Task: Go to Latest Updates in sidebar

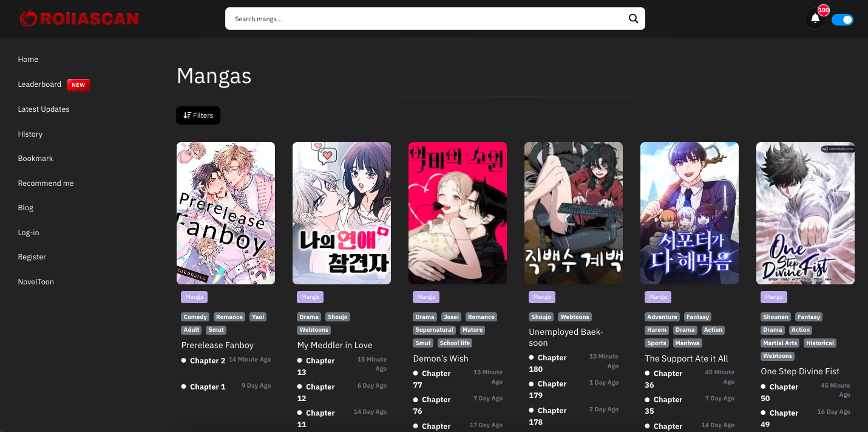Action: [x=44, y=109]
